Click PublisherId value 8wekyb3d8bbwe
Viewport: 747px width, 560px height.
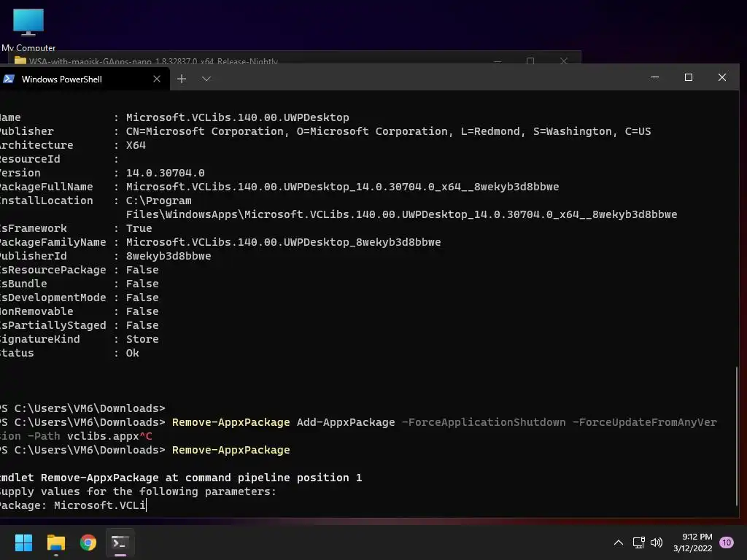pyautogui.click(x=169, y=256)
